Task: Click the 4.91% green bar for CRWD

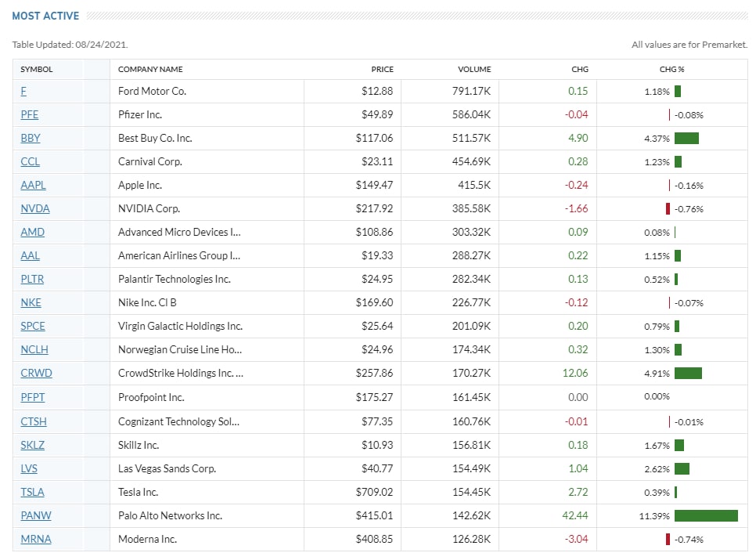Action: pos(688,374)
